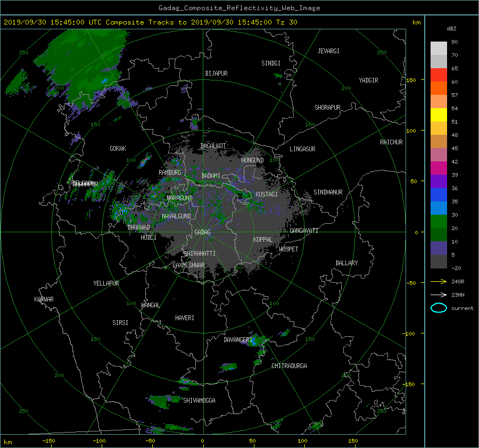Click the Gadag_Composite_Reflectivity_Web_Image title
This screenshot has width=479, height=448.
[x=239, y=8]
